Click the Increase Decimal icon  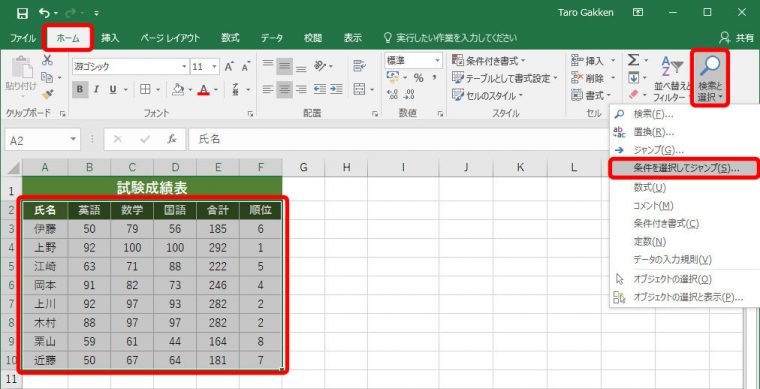393,94
